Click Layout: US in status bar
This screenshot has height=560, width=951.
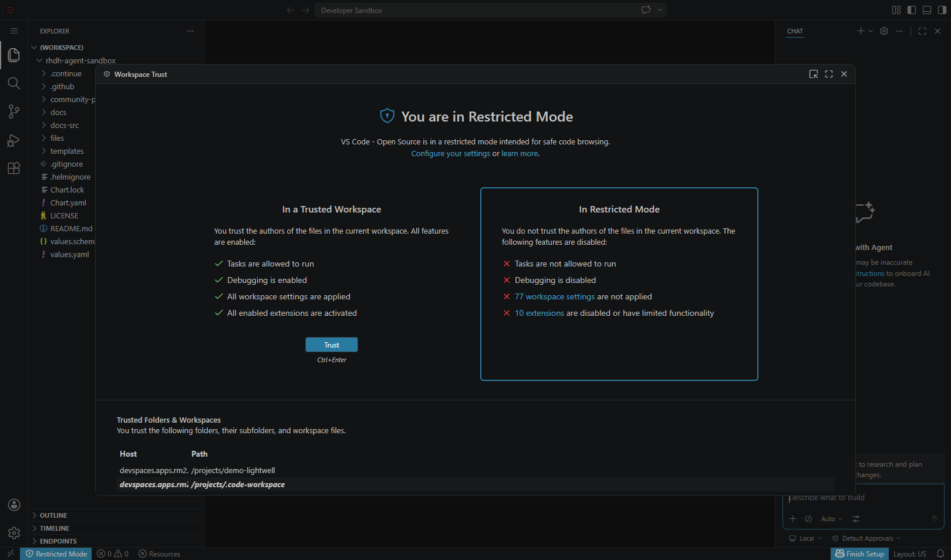[x=910, y=554]
